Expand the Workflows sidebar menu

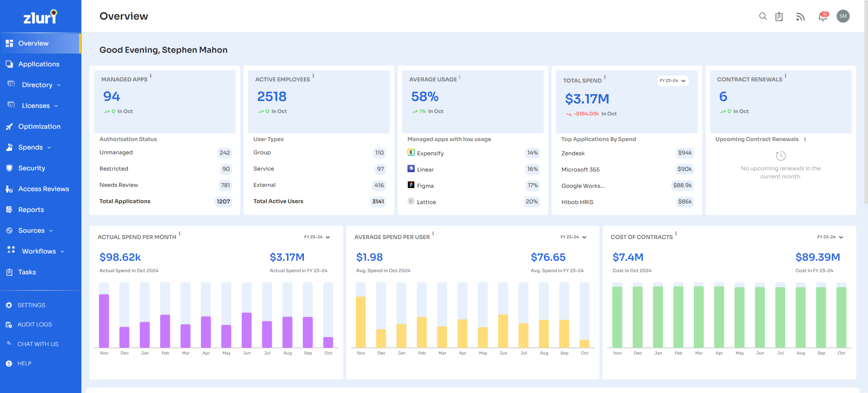[x=39, y=251]
